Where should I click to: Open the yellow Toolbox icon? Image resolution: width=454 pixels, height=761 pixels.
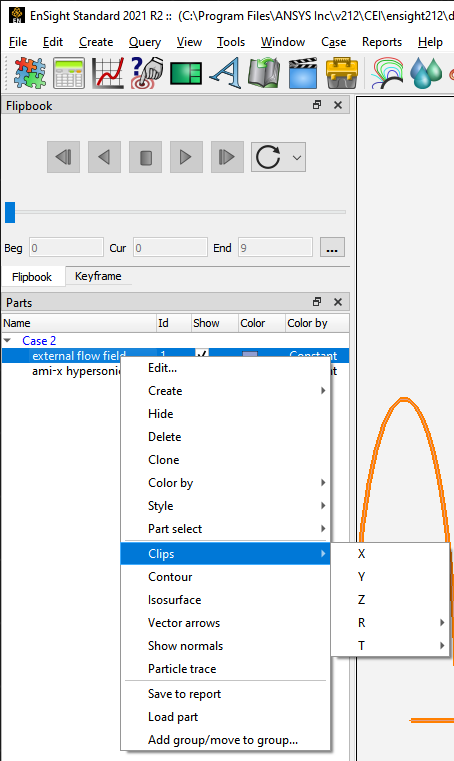point(342,73)
